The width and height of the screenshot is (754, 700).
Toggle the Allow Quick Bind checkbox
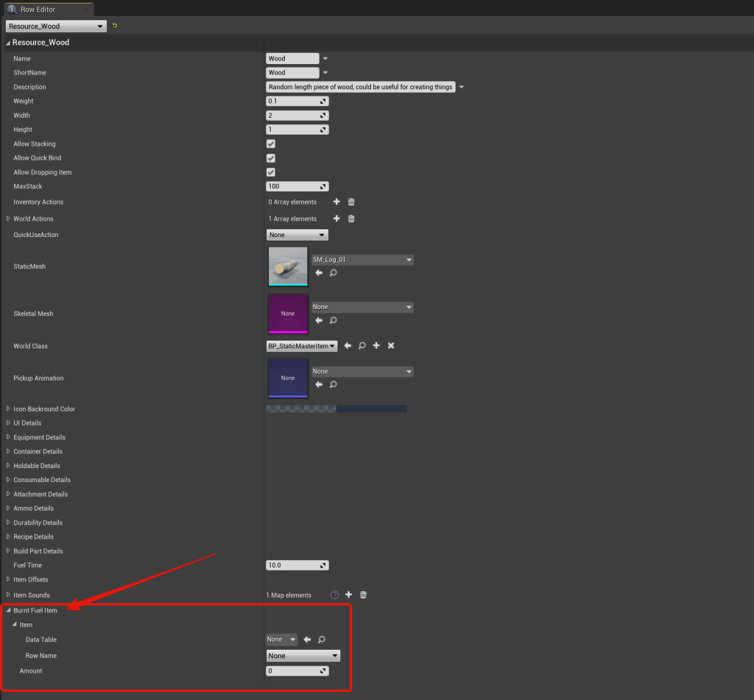coord(271,158)
